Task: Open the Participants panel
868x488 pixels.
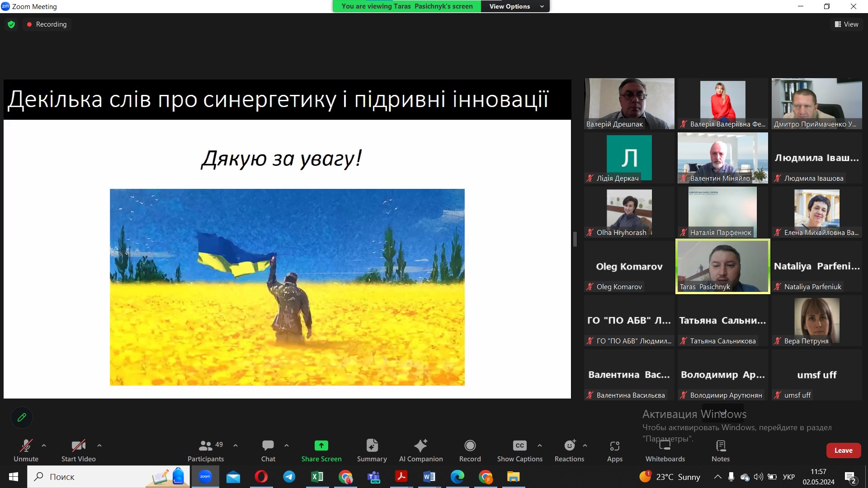Action: tap(206, 450)
